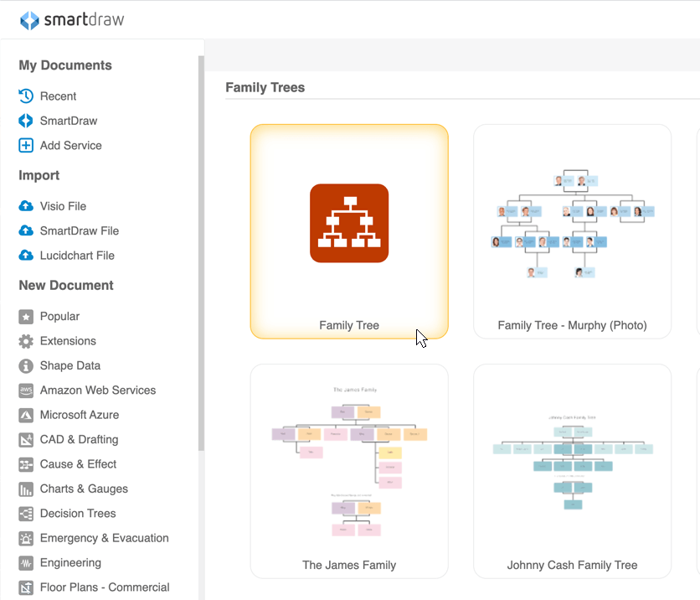The image size is (700, 600).
Task: Select the SmartDraw documents icon
Action: tap(68, 121)
